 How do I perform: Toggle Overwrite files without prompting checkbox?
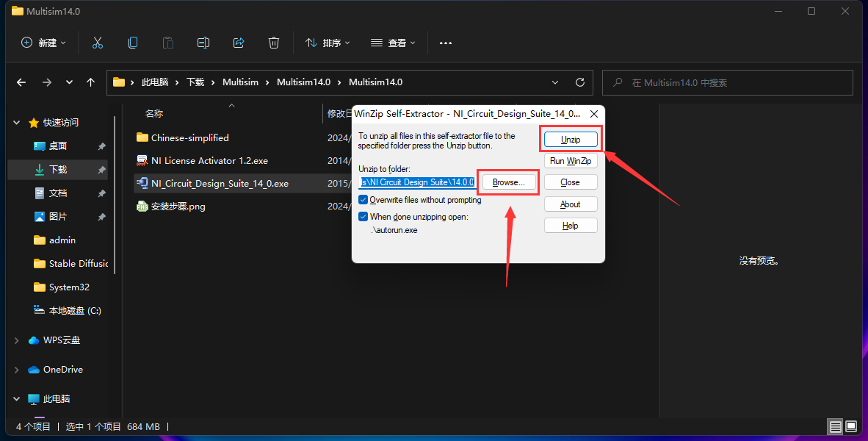coord(364,200)
